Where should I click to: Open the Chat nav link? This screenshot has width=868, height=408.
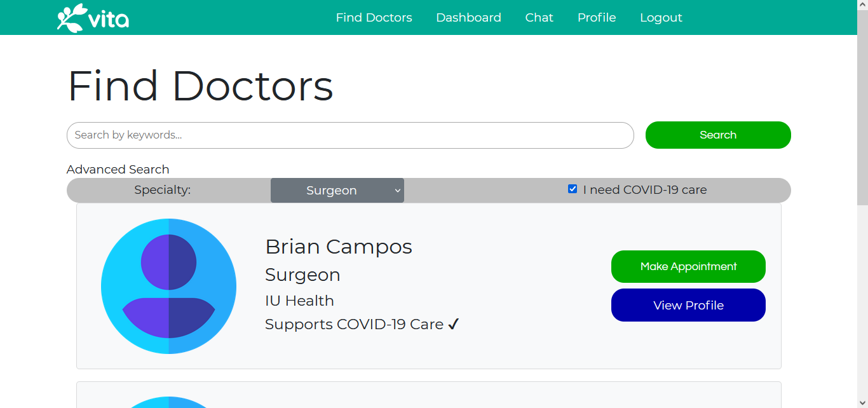tap(539, 18)
